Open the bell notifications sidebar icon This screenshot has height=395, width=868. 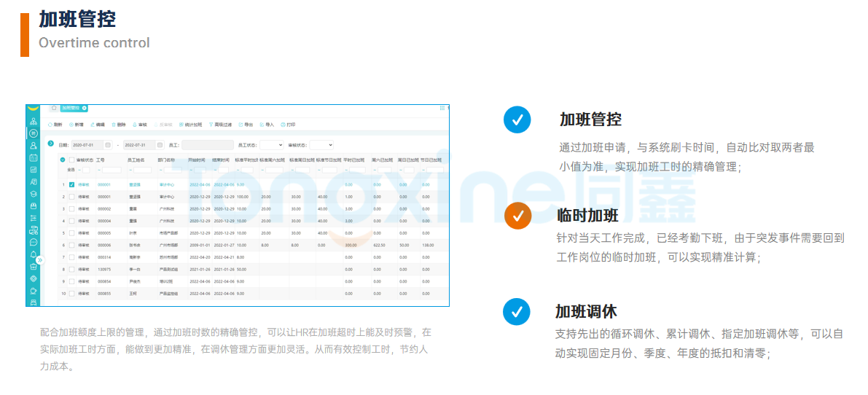click(34, 254)
